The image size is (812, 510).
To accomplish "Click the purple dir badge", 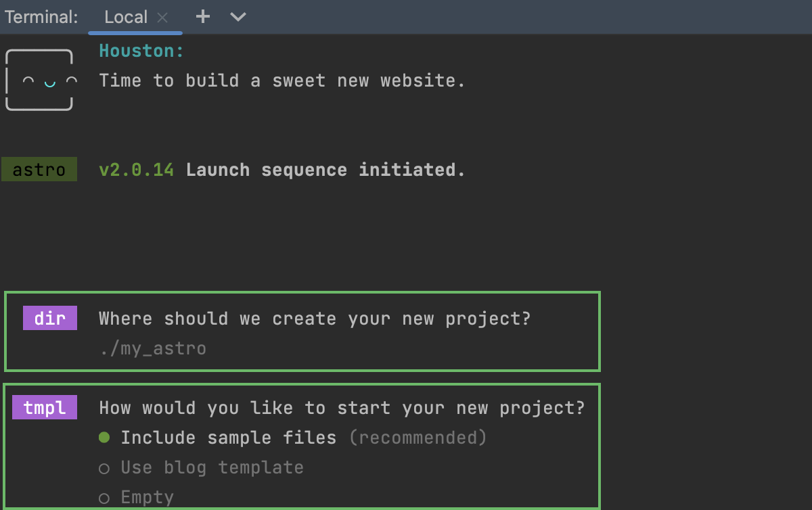I will [49, 318].
